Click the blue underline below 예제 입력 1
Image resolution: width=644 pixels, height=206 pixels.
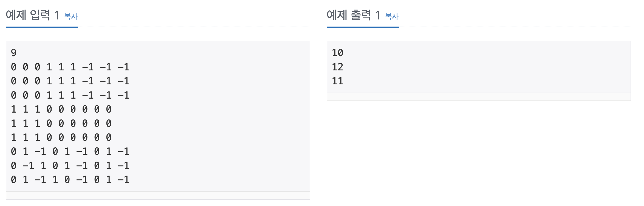coord(42,27)
